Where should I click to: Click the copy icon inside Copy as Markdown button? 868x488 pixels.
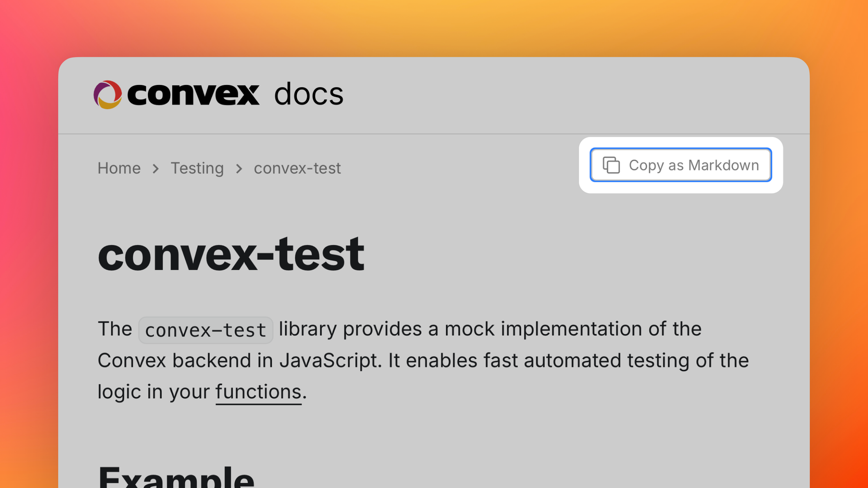pyautogui.click(x=612, y=165)
